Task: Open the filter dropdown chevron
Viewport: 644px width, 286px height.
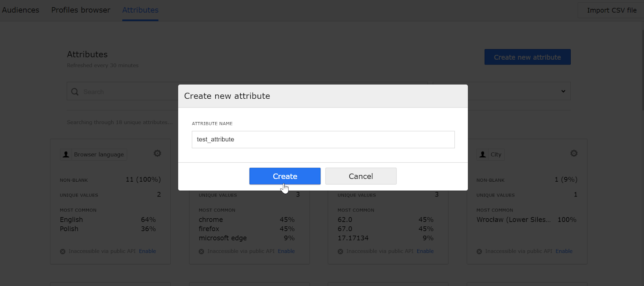Action: [x=563, y=91]
